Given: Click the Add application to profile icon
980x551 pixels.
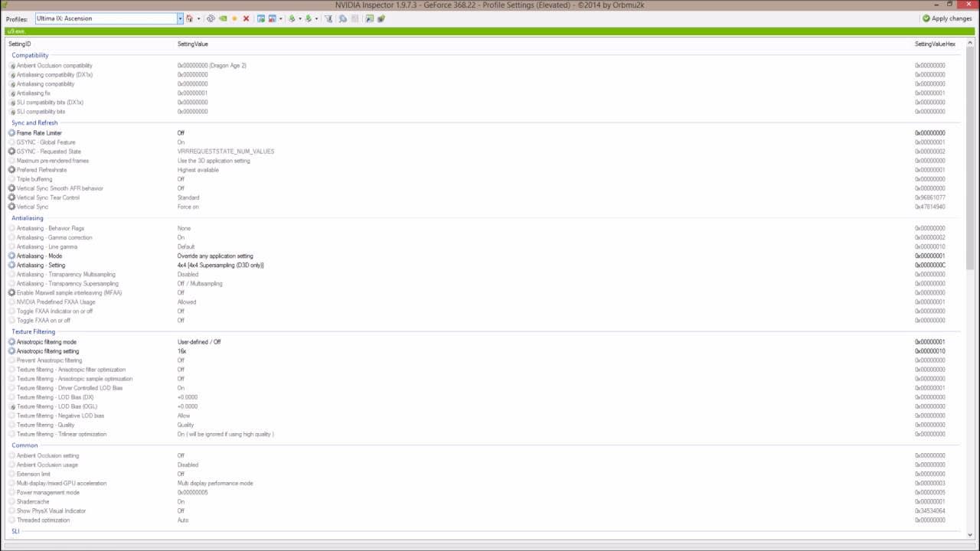Looking at the screenshot, I should click(261, 18).
